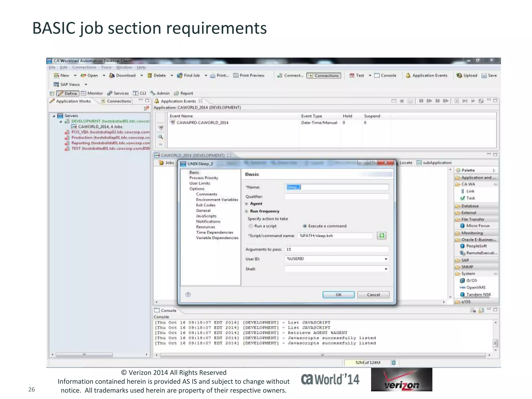
Task: Click the Test toolbar icon
Action: [352, 76]
